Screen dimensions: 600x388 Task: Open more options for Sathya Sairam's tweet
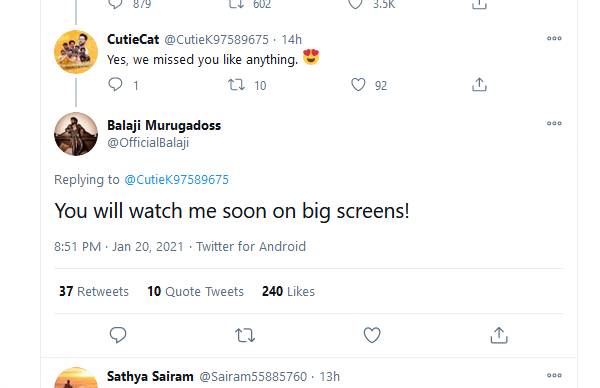554,375
